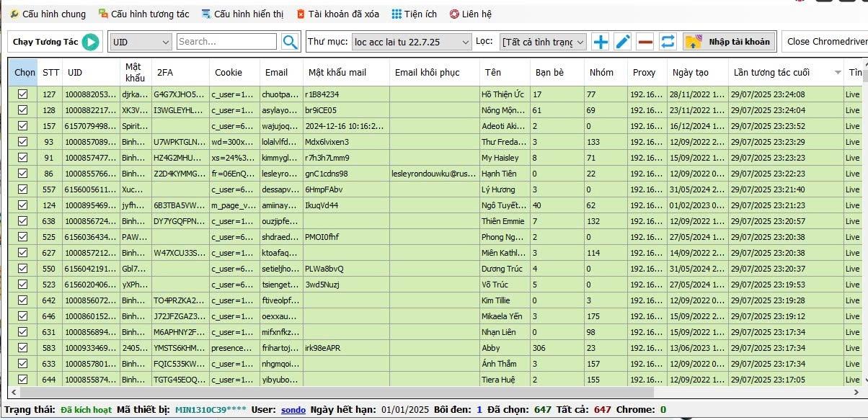Image resolution: width=868 pixels, height=420 pixels.
Task: Uncheck the row with STT 127
Action: point(22,94)
